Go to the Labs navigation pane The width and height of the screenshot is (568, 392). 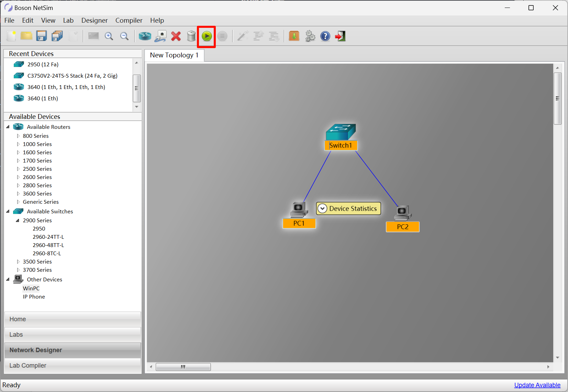(x=73, y=335)
